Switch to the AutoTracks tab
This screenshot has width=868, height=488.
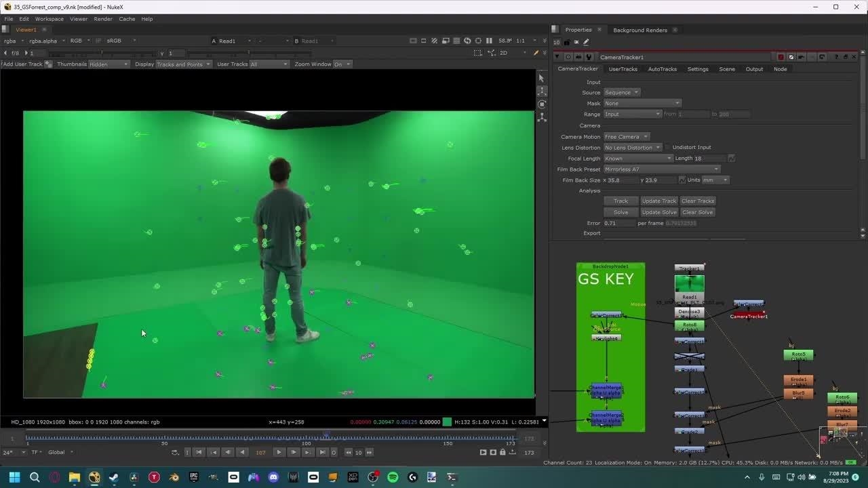click(662, 69)
